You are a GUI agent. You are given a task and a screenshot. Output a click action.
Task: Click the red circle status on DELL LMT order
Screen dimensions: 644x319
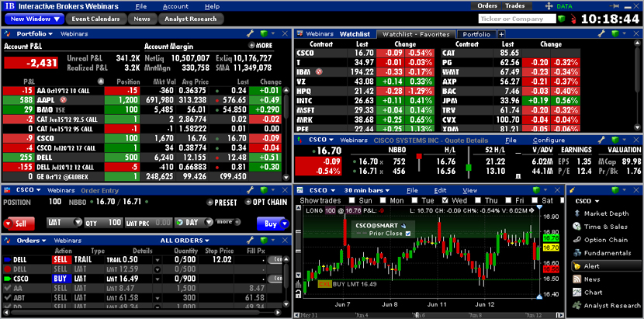point(7,269)
